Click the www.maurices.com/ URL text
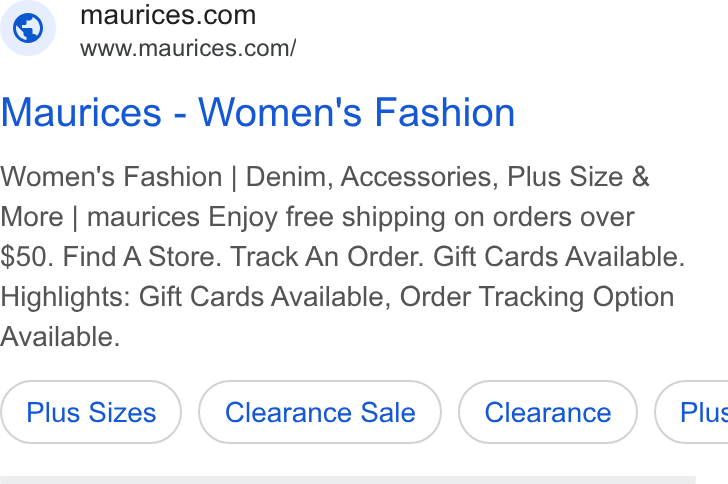Viewport: 728px width, 484px height. click(x=188, y=48)
